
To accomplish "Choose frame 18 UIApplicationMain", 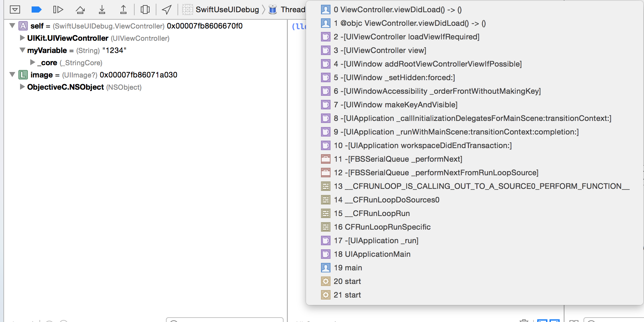I will click(x=475, y=254).
